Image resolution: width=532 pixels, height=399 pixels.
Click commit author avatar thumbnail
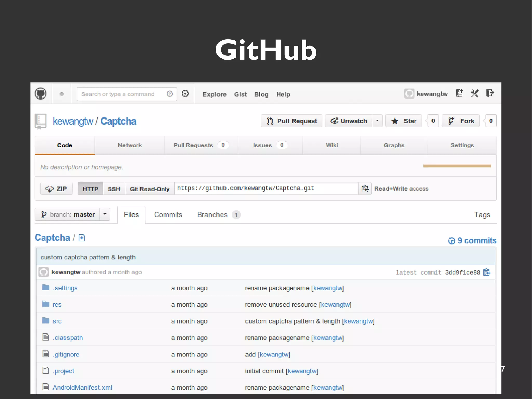click(x=44, y=272)
